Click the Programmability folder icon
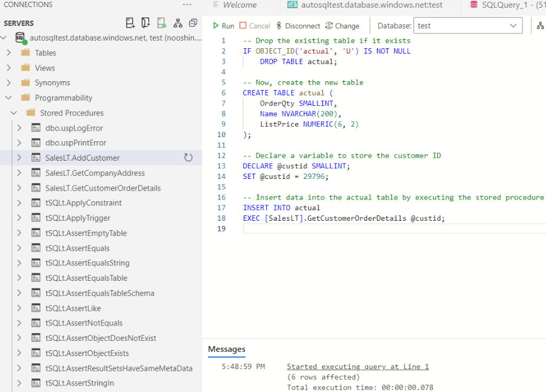The width and height of the screenshot is (546, 392). click(x=25, y=97)
